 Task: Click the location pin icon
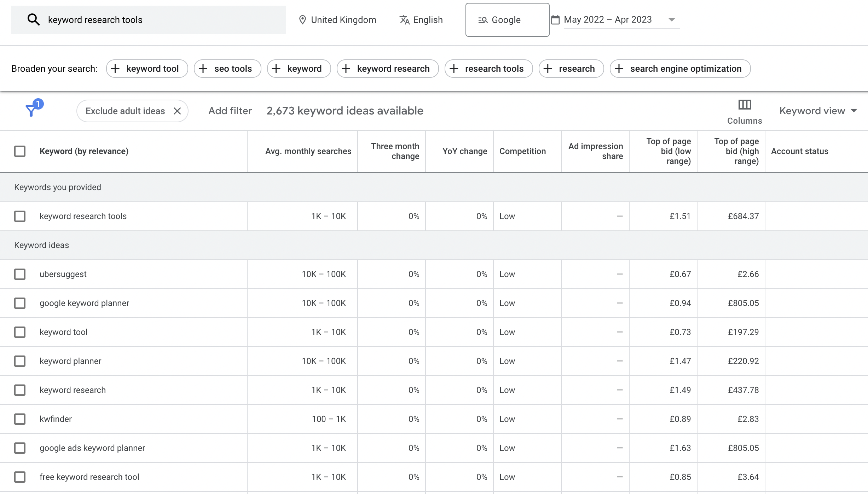[x=302, y=20]
